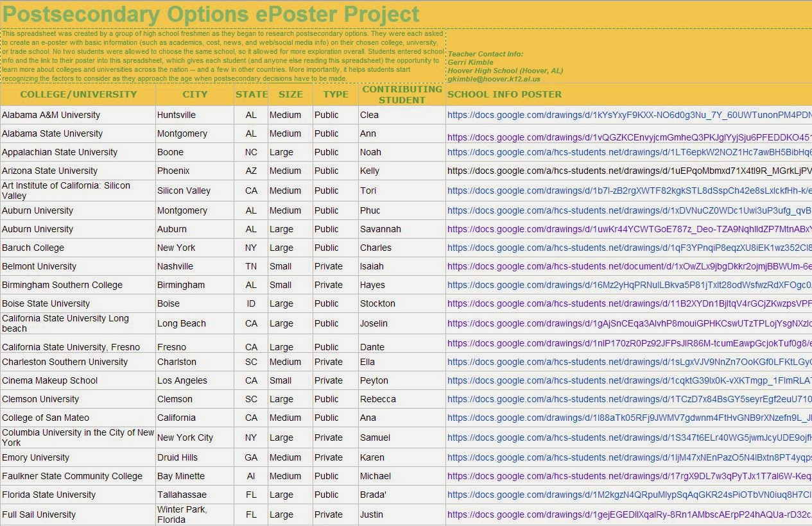Select the Clemson University cell
The width and height of the screenshot is (812, 526).
point(78,399)
